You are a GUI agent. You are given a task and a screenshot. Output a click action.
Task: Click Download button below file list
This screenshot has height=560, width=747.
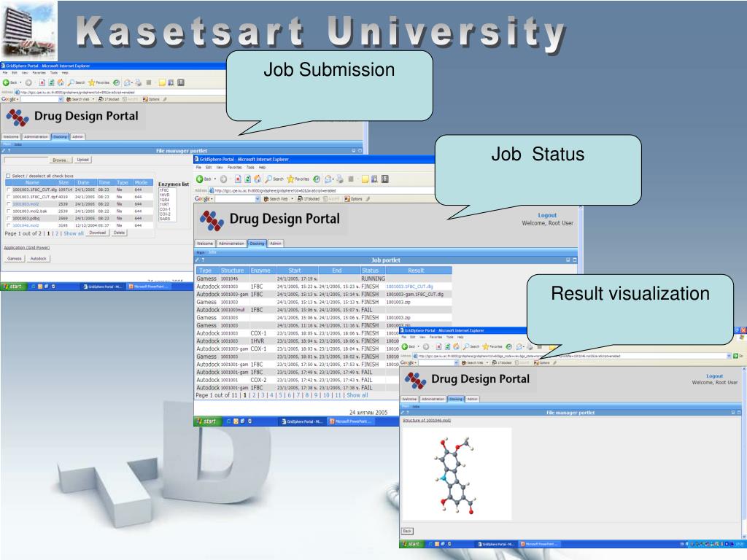[x=97, y=233]
